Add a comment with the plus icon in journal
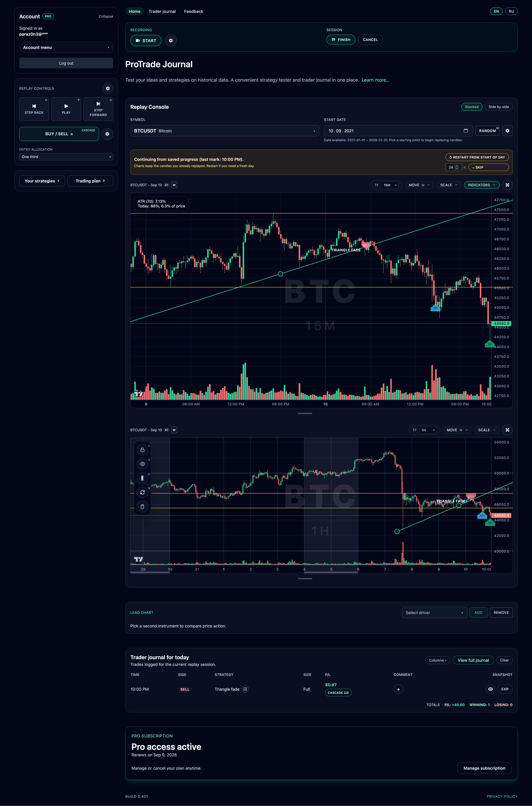The height and width of the screenshot is (806, 532). coord(398,689)
